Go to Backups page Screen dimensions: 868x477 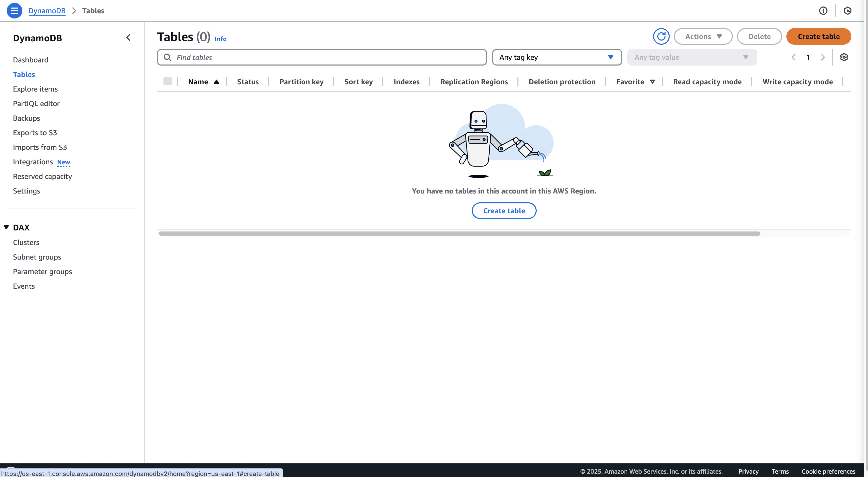tap(27, 118)
